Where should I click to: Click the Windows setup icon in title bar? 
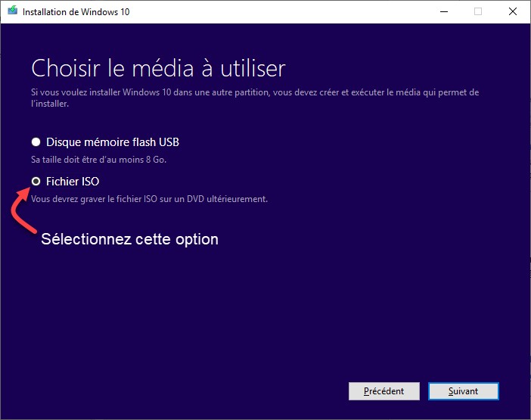[x=13, y=11]
